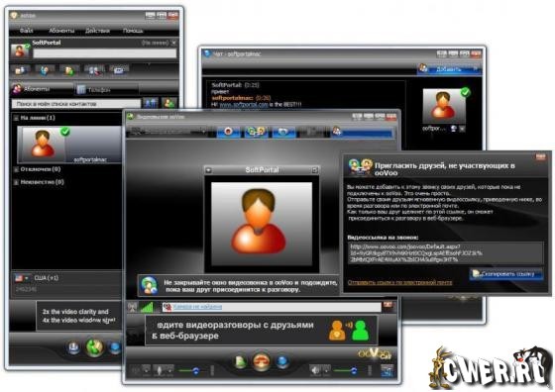Click the invite friends icon in video toolbar
The width and height of the screenshot is (555, 392).
(257, 132)
